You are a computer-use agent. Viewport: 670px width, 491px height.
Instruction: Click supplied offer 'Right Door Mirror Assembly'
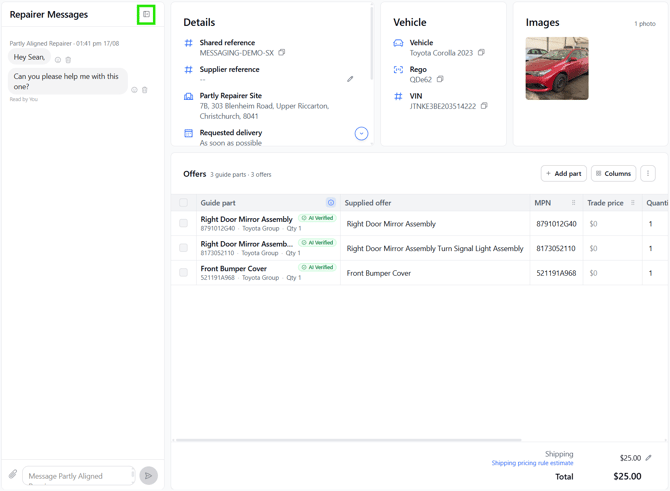coord(391,224)
